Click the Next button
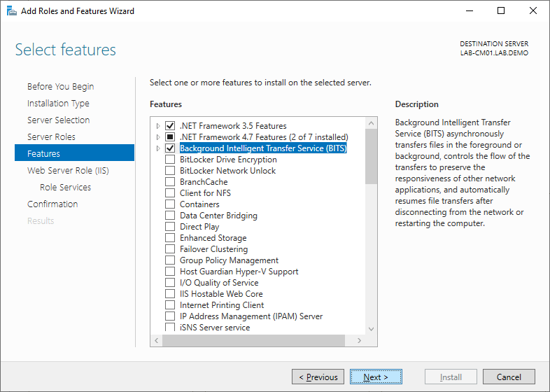550x392 pixels. (376, 377)
